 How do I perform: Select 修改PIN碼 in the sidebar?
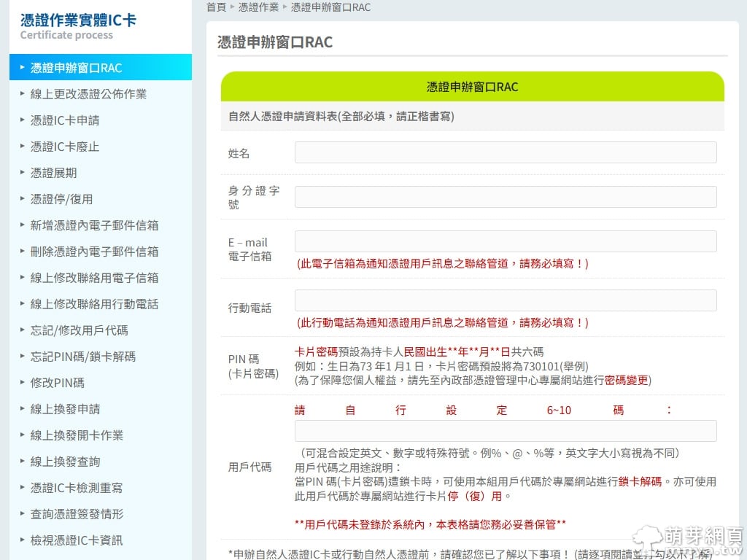click(57, 383)
